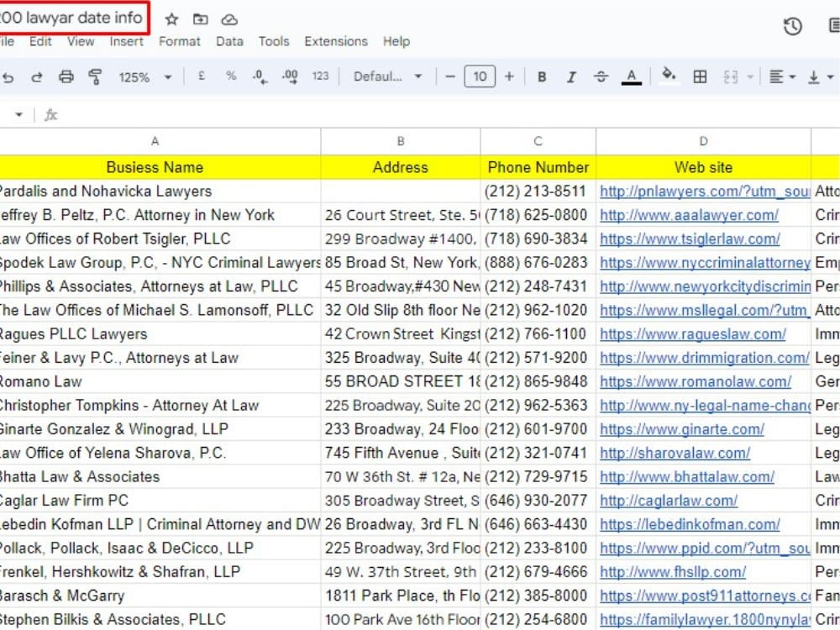This screenshot has width=840, height=630.
Task: Open the caglarlaw.com link
Action: [x=669, y=501]
